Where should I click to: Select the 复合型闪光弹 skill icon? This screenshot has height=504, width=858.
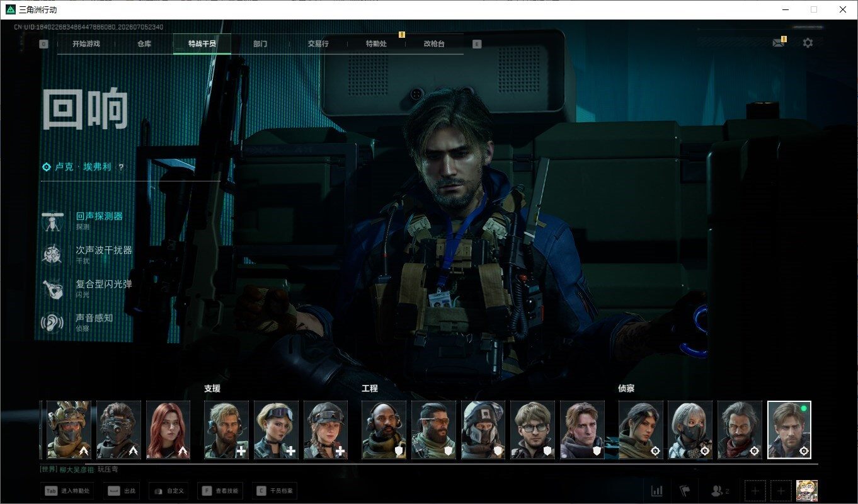click(x=52, y=289)
